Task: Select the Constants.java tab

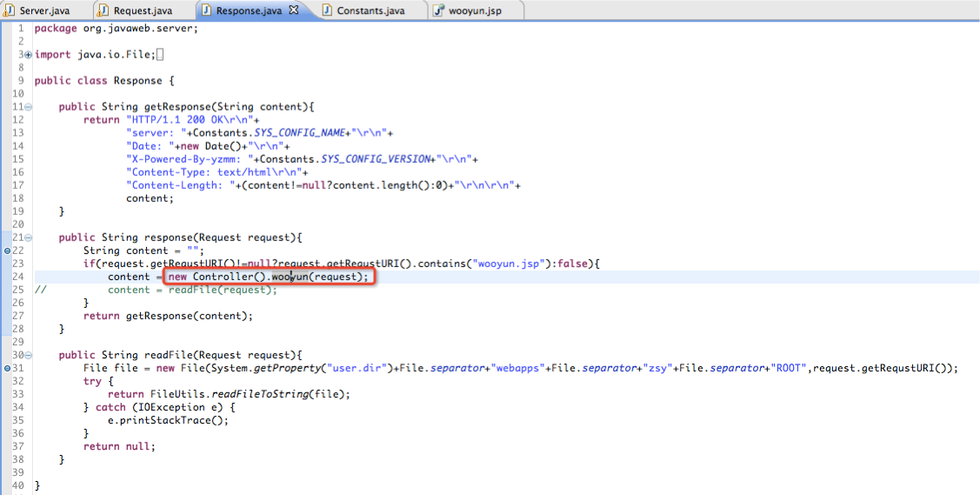Action: pos(370,10)
